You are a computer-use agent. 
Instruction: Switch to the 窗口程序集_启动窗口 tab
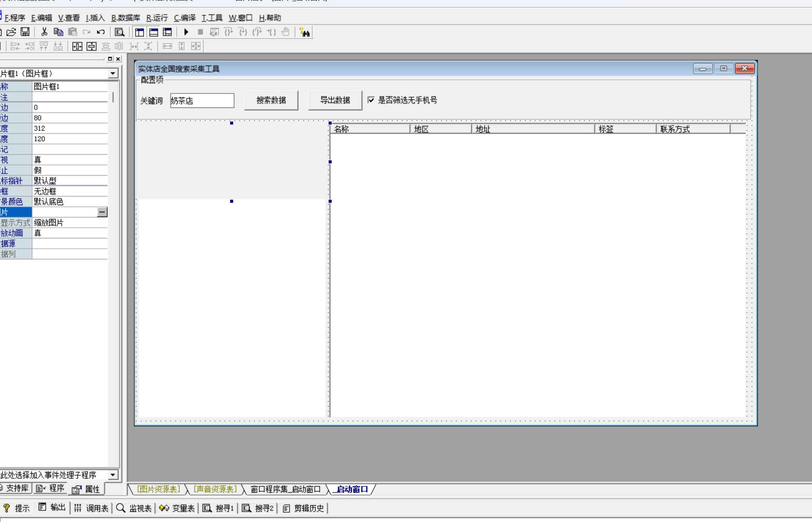(285, 489)
